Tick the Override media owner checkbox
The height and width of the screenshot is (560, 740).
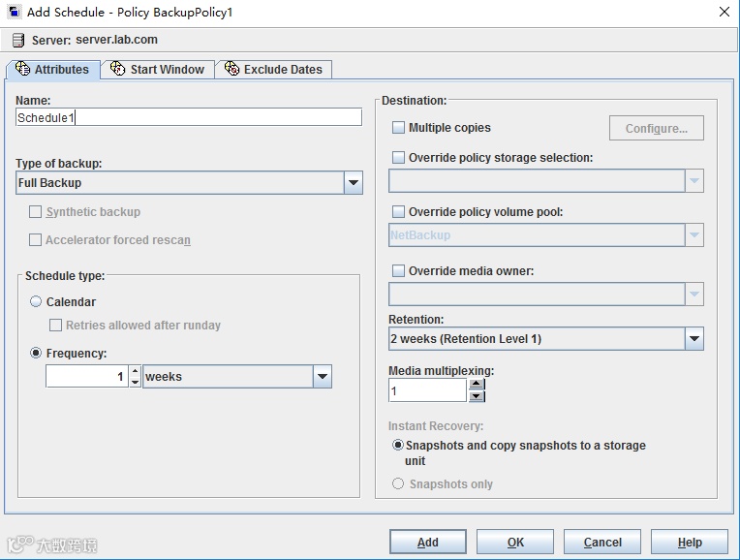click(398, 271)
